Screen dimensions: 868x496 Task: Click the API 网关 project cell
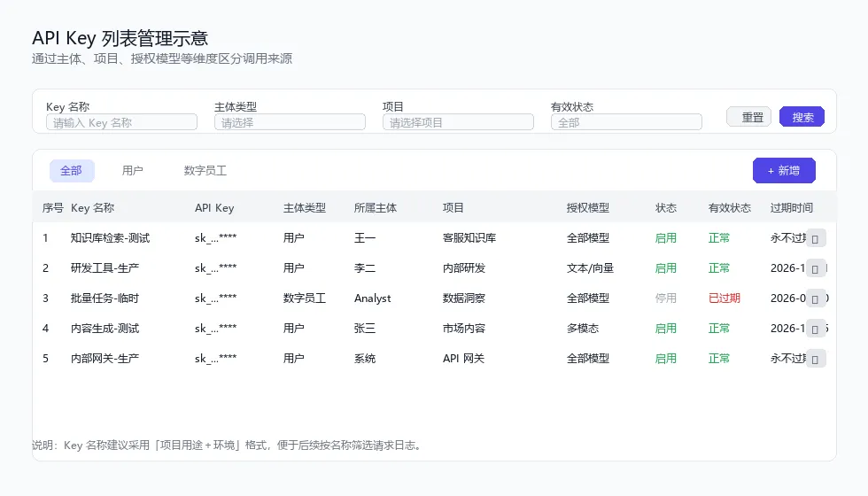[x=463, y=359]
